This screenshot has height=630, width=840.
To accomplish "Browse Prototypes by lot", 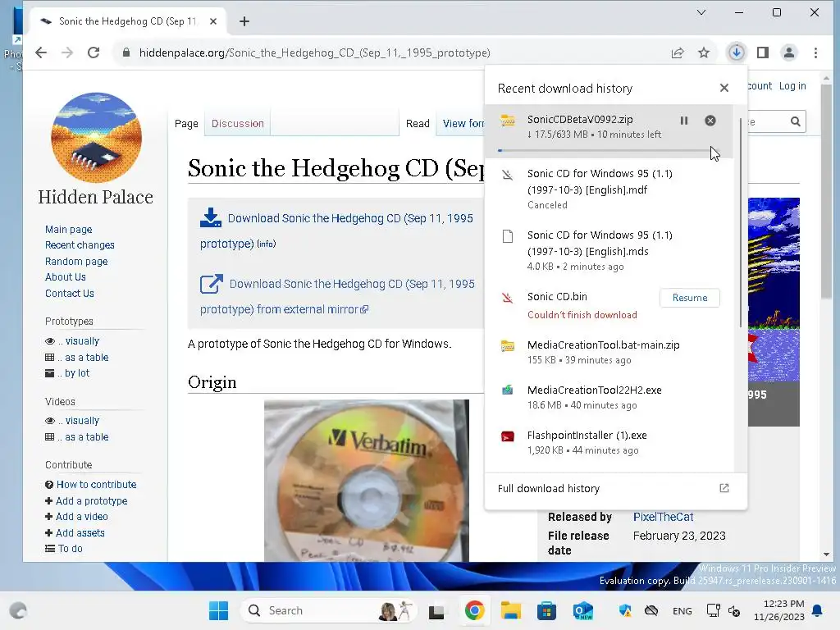I will tap(74, 373).
